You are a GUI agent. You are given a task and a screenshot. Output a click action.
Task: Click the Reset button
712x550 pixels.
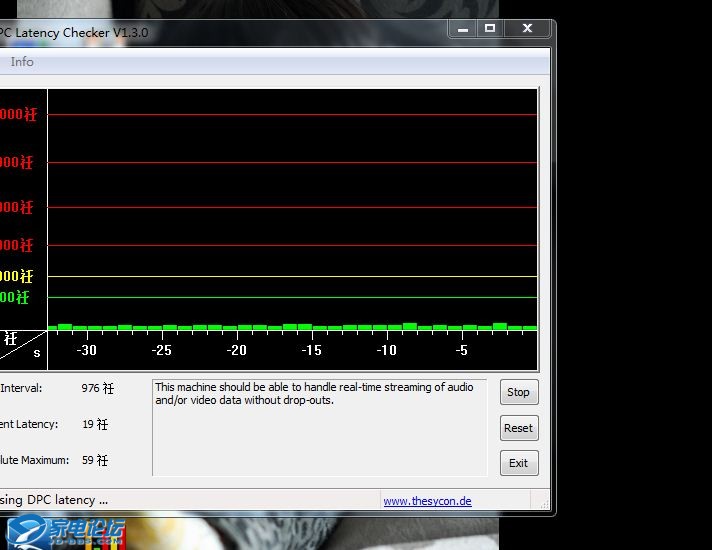click(x=518, y=428)
